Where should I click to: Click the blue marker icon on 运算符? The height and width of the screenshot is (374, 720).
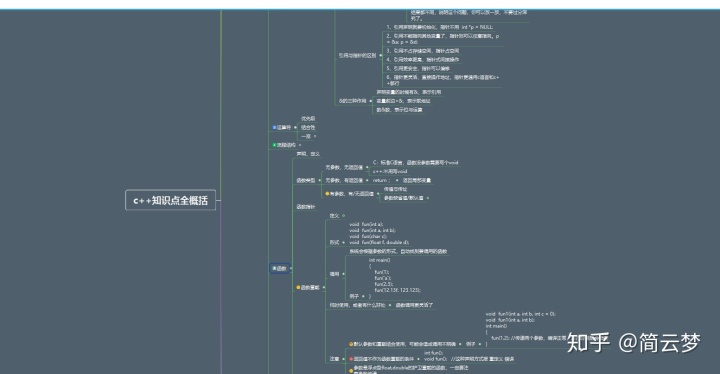click(x=274, y=128)
